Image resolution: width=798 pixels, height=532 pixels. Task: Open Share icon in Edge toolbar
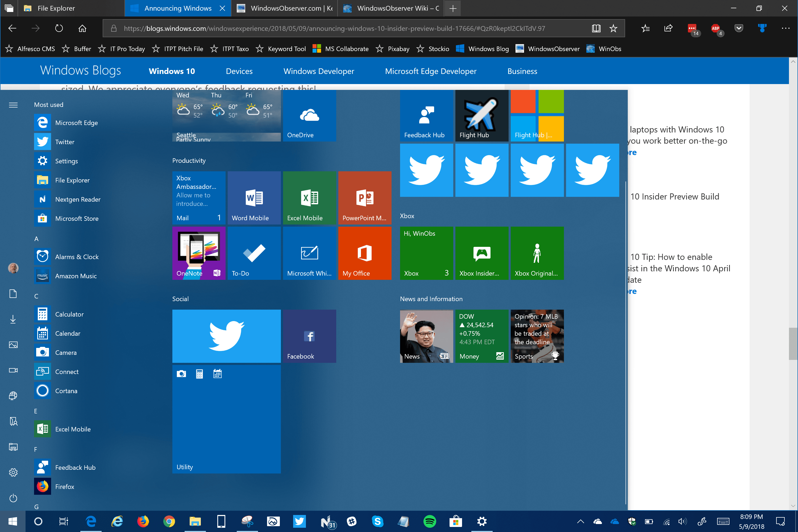click(668, 28)
